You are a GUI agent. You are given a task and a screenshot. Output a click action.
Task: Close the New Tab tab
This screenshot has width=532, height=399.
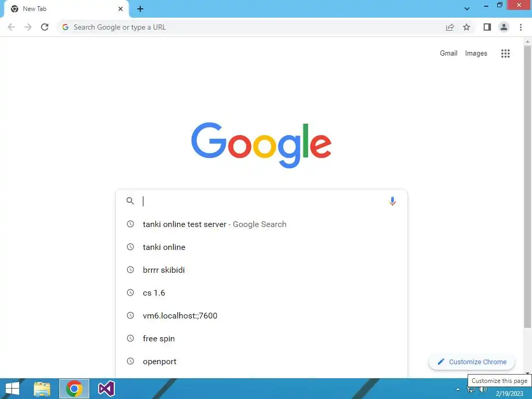tap(121, 9)
